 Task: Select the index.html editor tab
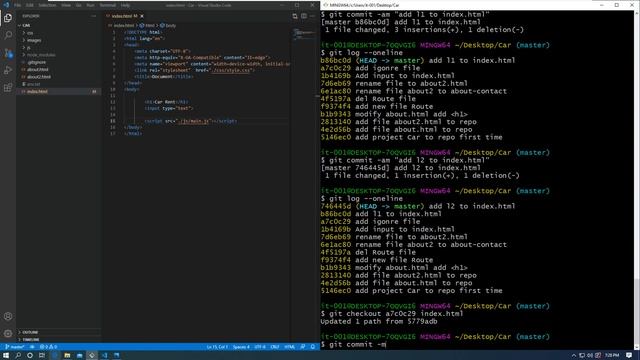[x=123, y=16]
